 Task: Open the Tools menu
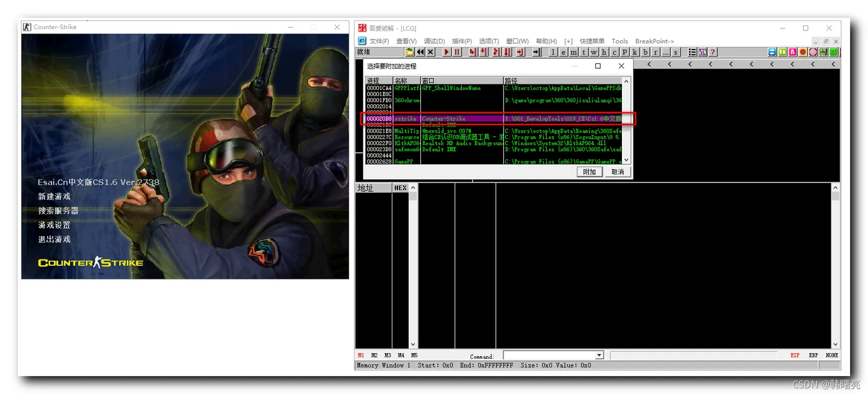619,42
